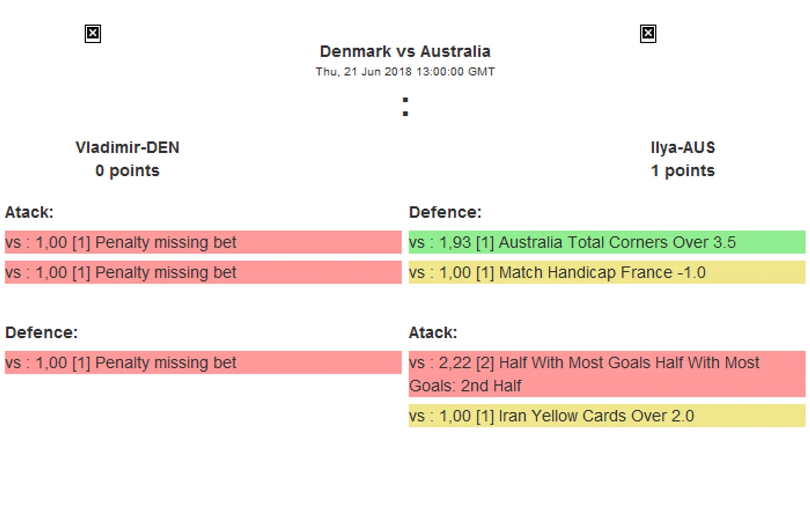Select yellow Iran Yellow Cards Over 2.0 bet
This screenshot has width=810, height=532.
(607, 416)
